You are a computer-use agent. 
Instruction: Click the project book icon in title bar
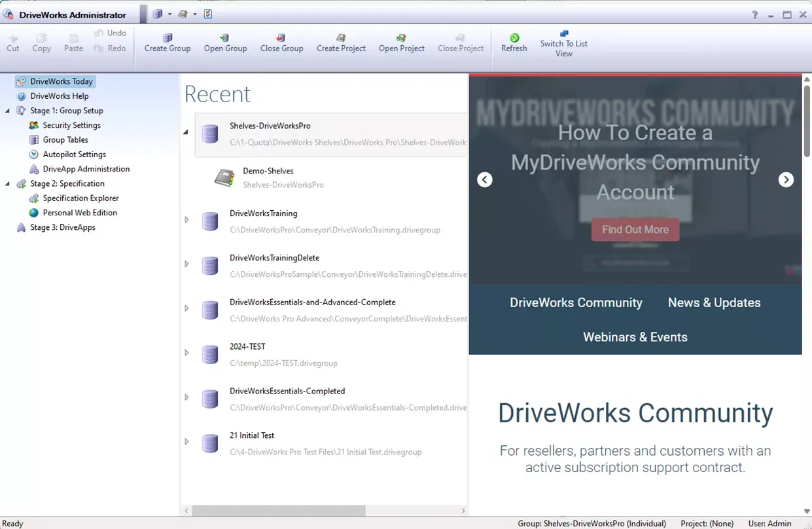pos(183,14)
